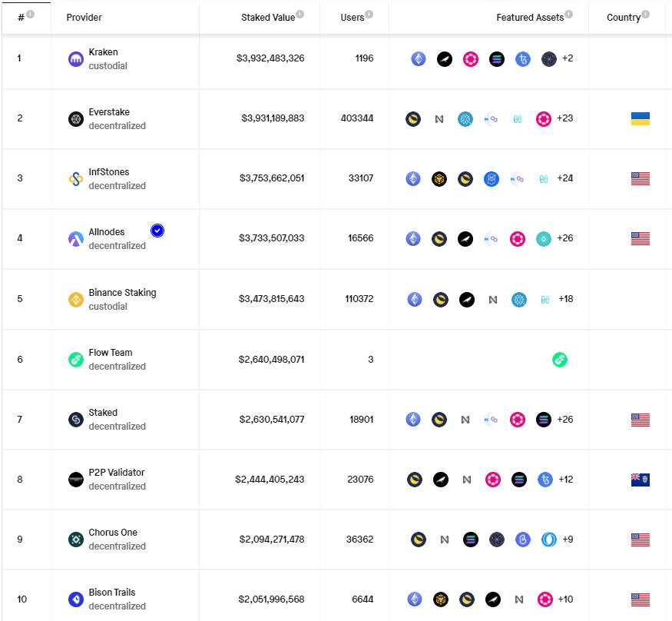Select the Ethereum asset icon in Kraken row
This screenshot has height=621, width=672.
pyautogui.click(x=419, y=59)
